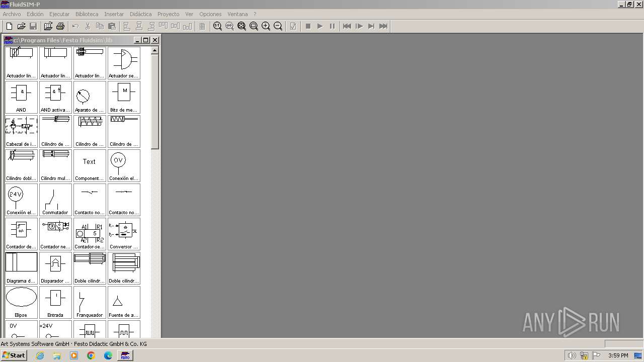
Task: Zoom in with the plus magnifier
Action: (x=266, y=26)
